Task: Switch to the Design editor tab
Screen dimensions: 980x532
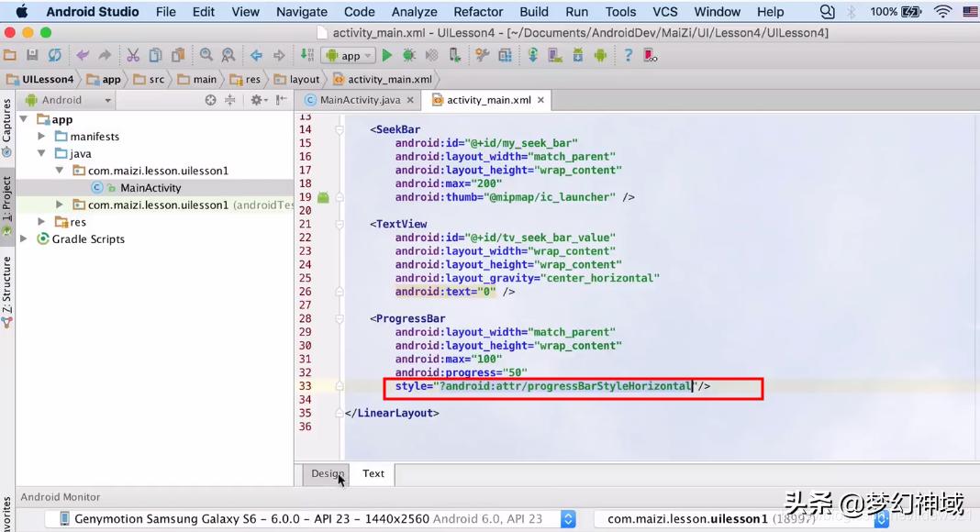Action: coord(328,473)
